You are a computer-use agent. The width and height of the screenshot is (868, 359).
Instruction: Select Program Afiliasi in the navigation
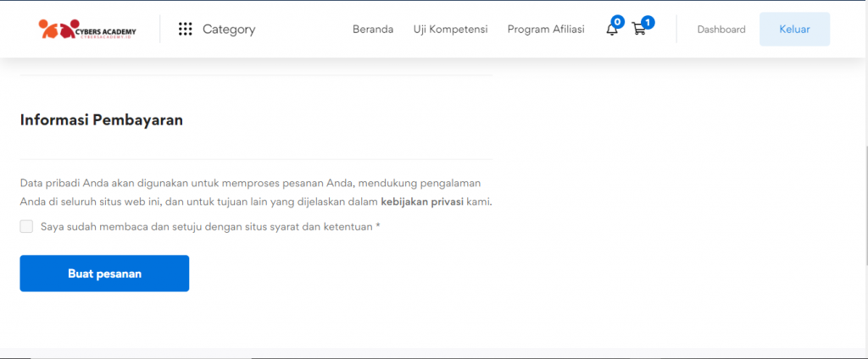pyautogui.click(x=546, y=30)
